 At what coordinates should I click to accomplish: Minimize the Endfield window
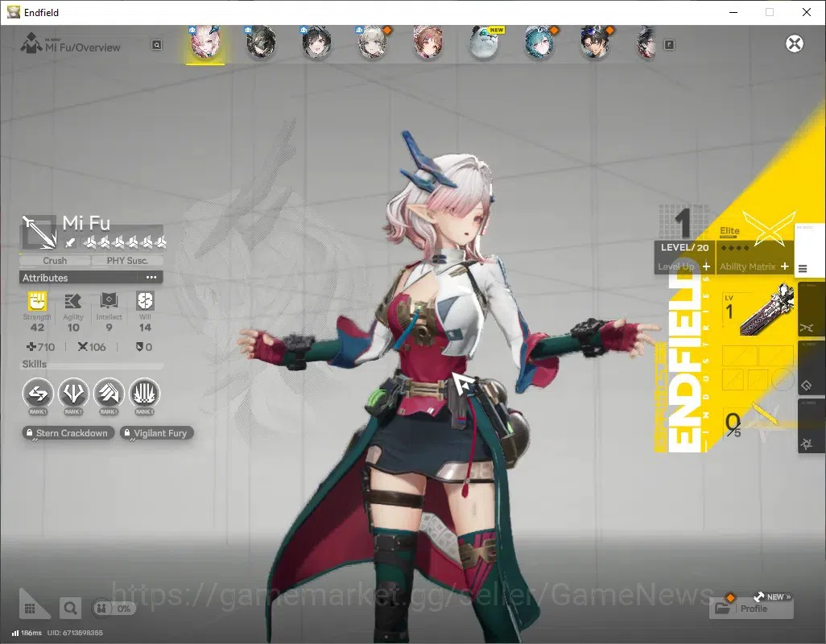coord(733,12)
